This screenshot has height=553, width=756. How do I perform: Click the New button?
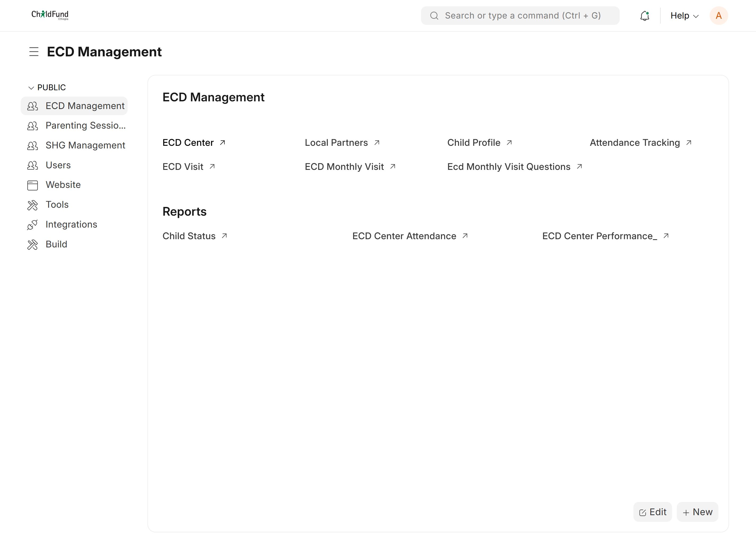697,512
